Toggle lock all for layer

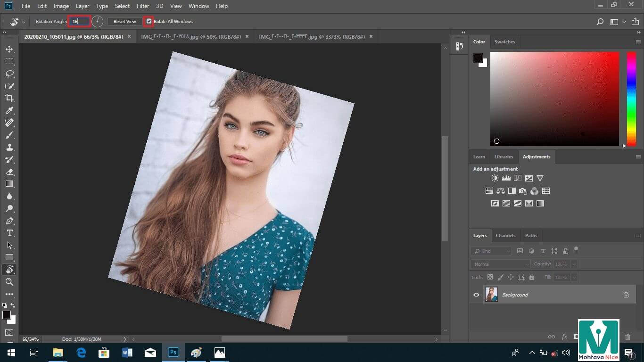(x=532, y=277)
